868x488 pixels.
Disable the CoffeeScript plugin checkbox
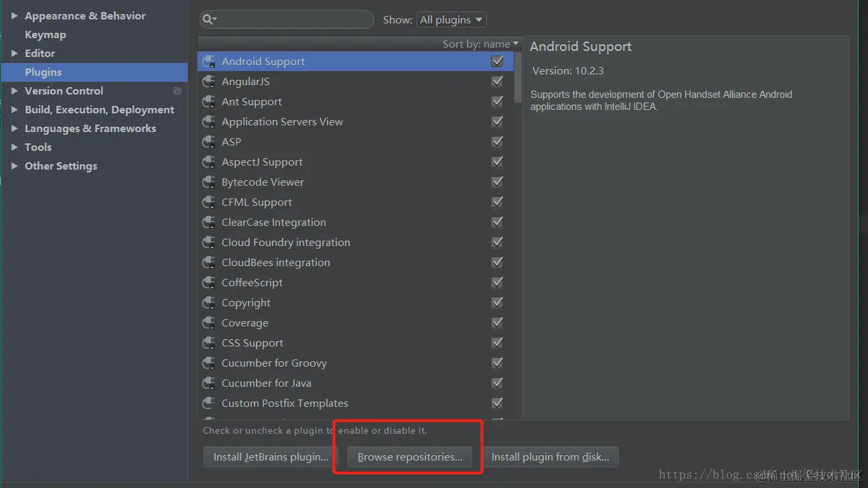497,282
